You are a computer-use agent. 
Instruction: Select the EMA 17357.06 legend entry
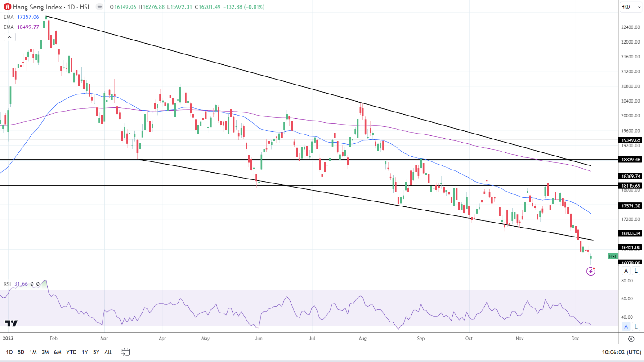(21, 17)
